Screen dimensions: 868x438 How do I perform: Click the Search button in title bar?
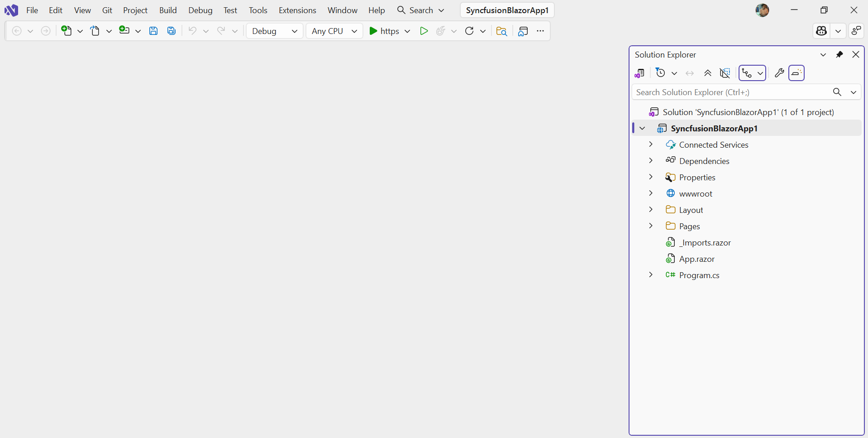pos(420,10)
